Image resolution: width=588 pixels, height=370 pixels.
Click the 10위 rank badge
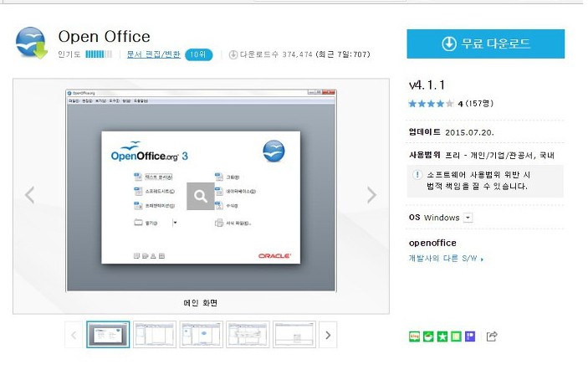pos(199,54)
